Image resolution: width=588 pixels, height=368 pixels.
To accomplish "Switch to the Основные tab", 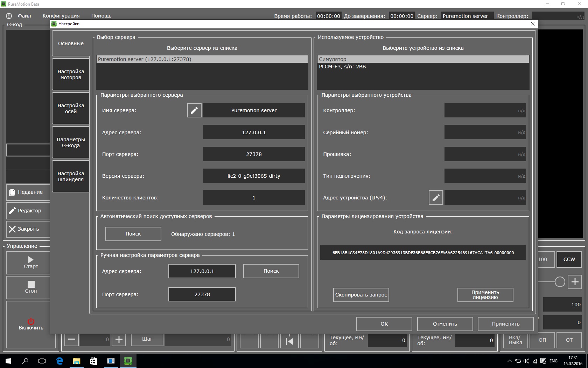I will [71, 43].
